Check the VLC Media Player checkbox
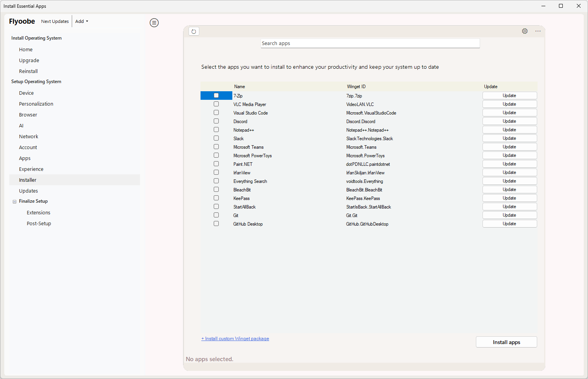Screen dimensions: 588x379 point(216,104)
